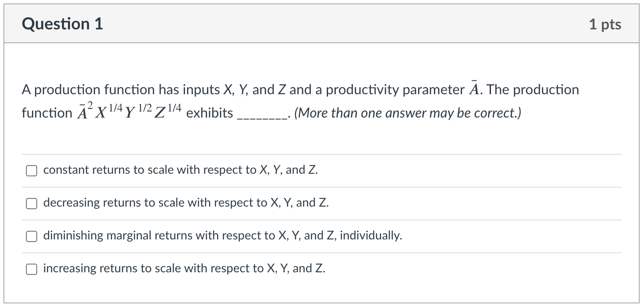
Task: Select the increasing returns answer text
Action: 184,268
